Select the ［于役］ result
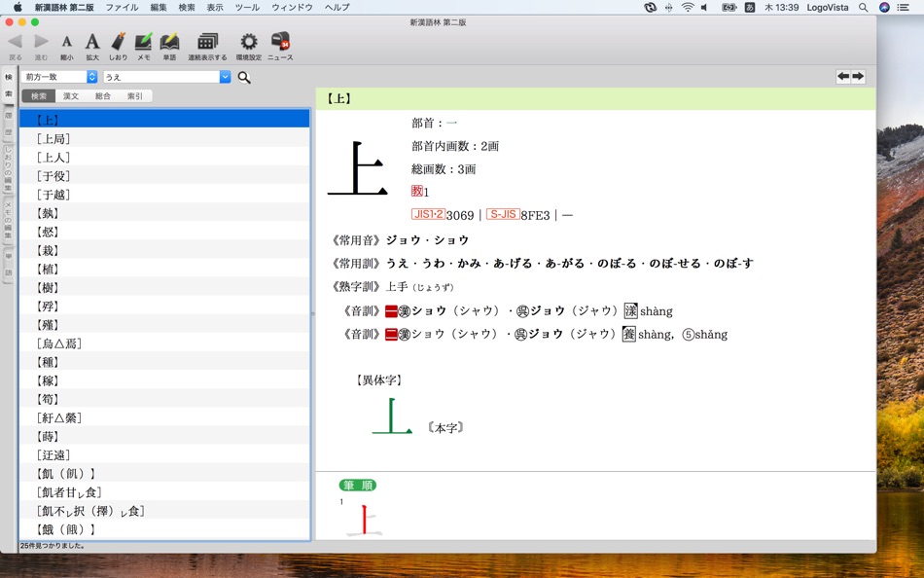 [164, 176]
